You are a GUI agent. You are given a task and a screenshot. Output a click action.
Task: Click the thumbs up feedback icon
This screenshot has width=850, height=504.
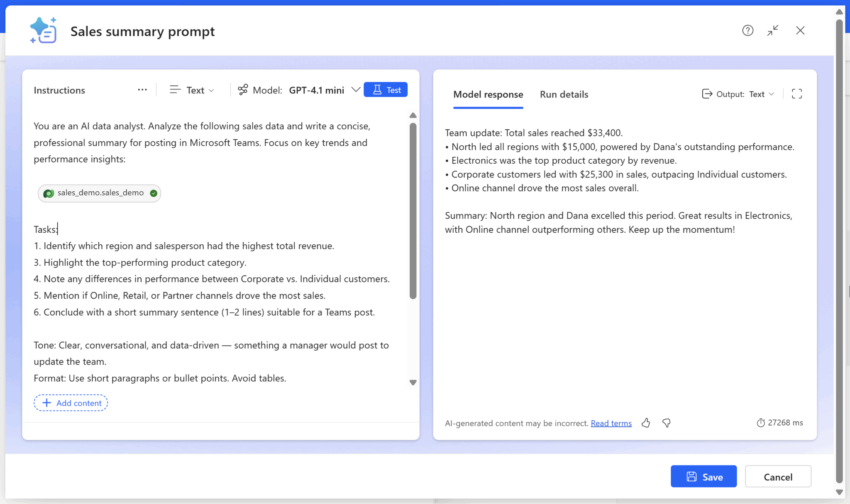(x=646, y=423)
